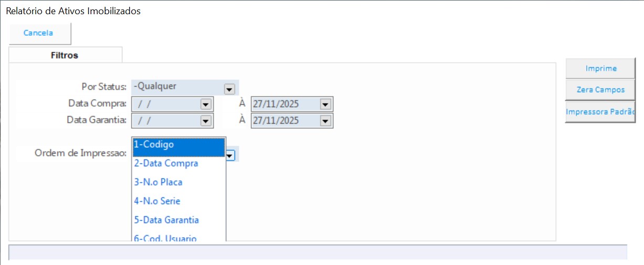
Task: Select 1-Codigo in the order list
Action: (x=178, y=145)
